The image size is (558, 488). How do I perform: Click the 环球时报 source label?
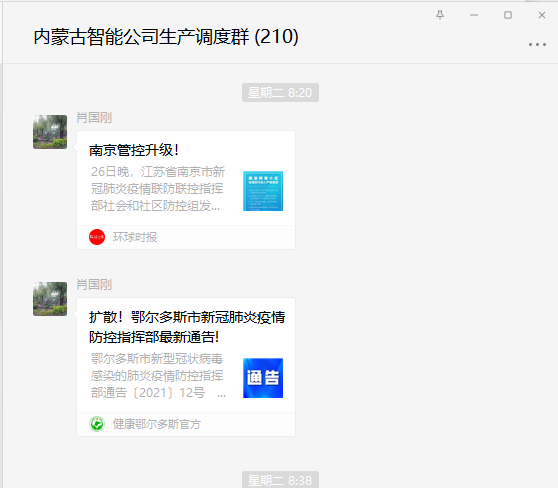[x=135, y=237]
